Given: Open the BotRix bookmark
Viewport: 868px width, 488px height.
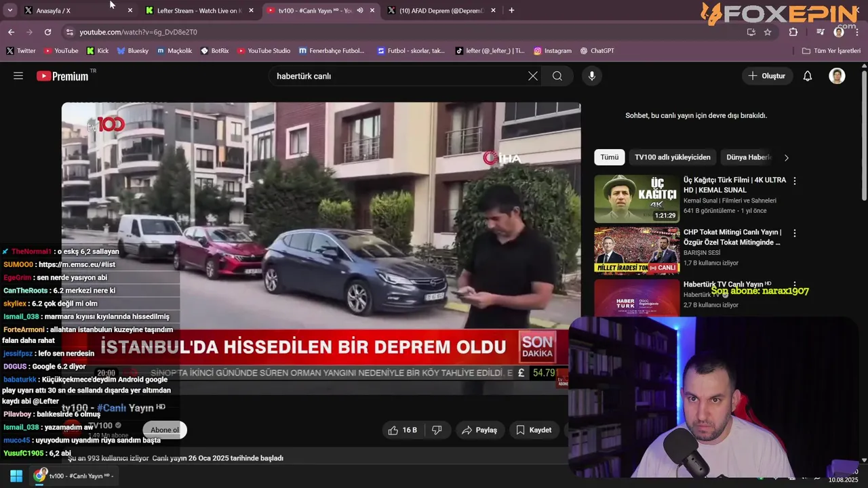Looking at the screenshot, I should click(215, 50).
